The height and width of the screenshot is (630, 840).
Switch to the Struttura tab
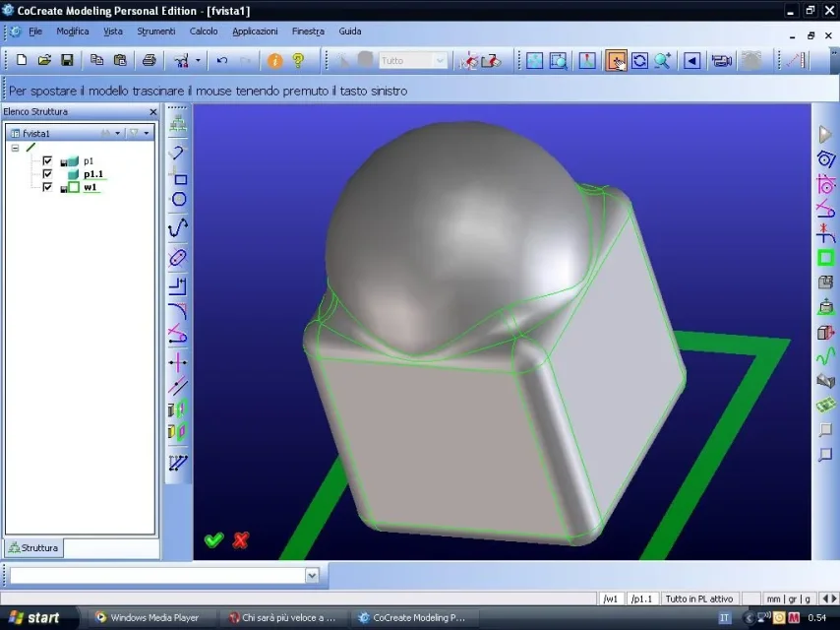coord(33,548)
